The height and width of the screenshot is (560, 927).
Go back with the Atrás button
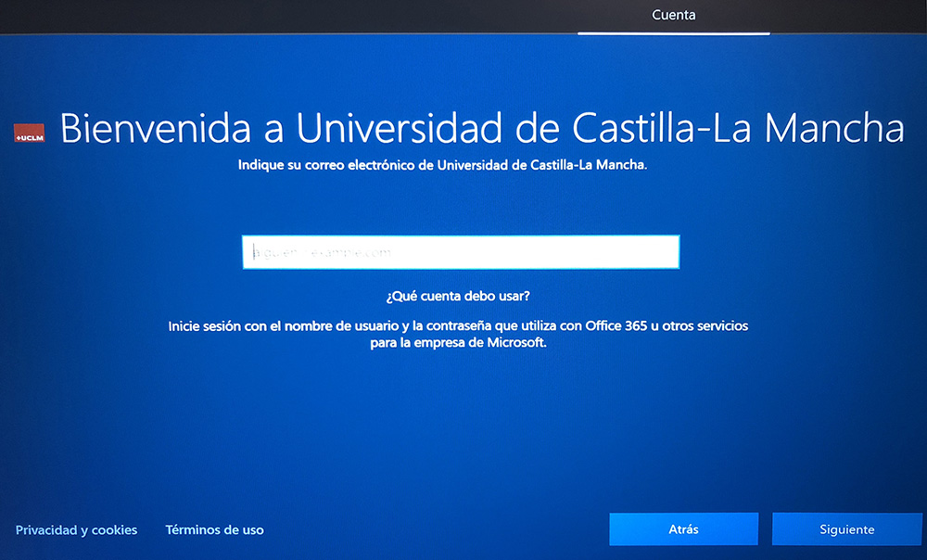[x=683, y=529]
